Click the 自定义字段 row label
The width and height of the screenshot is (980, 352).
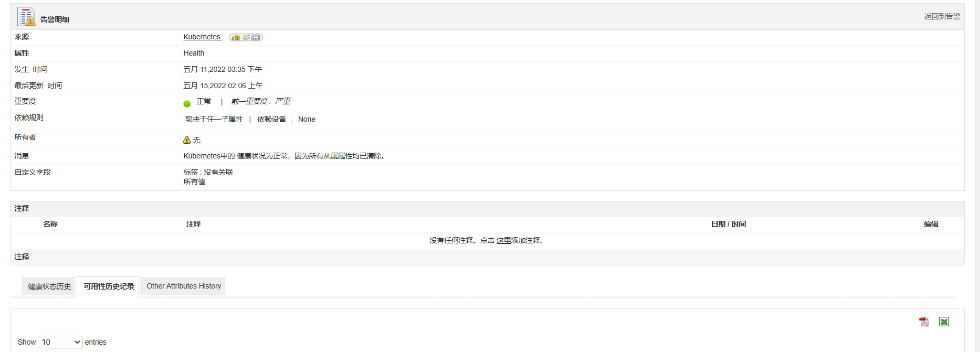point(33,172)
